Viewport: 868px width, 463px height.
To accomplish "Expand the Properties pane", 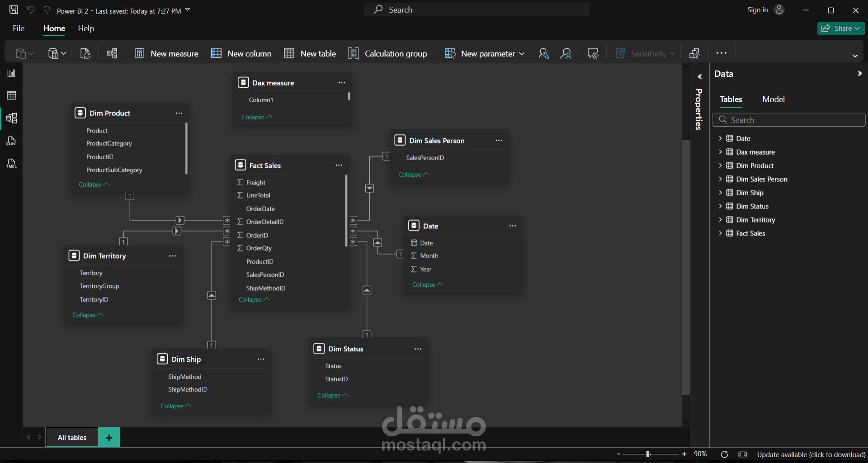I will click(700, 77).
